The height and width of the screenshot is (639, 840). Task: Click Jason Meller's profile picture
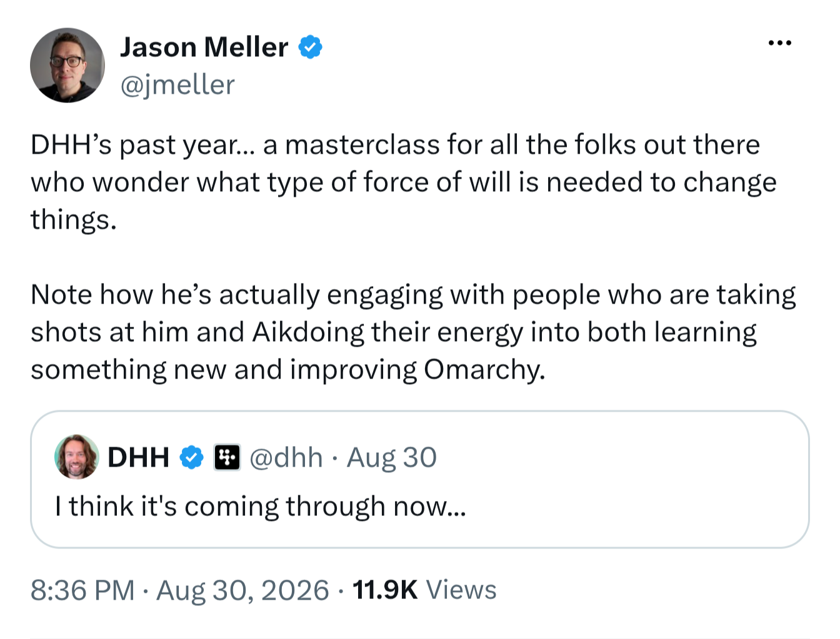[x=67, y=65]
